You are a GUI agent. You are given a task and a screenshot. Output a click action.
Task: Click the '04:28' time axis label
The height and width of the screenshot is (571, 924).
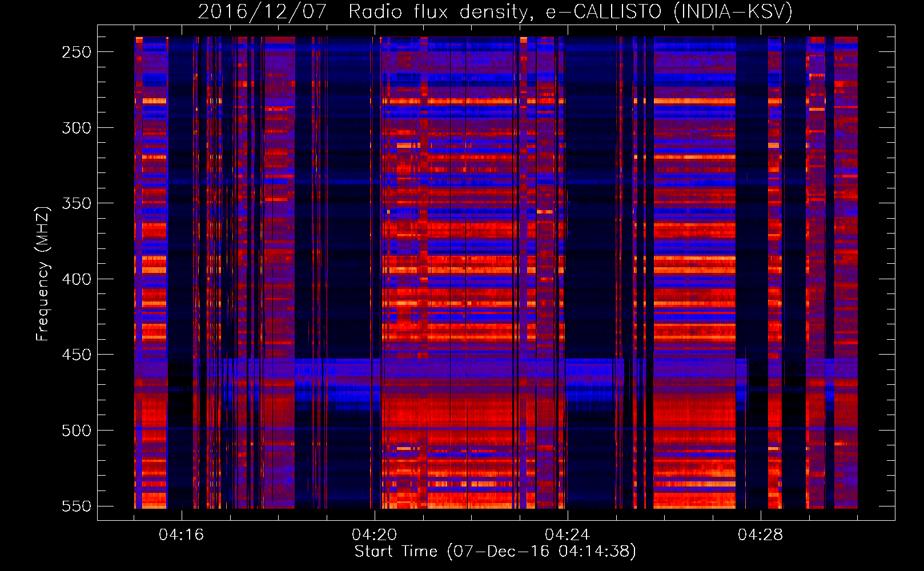point(761,535)
